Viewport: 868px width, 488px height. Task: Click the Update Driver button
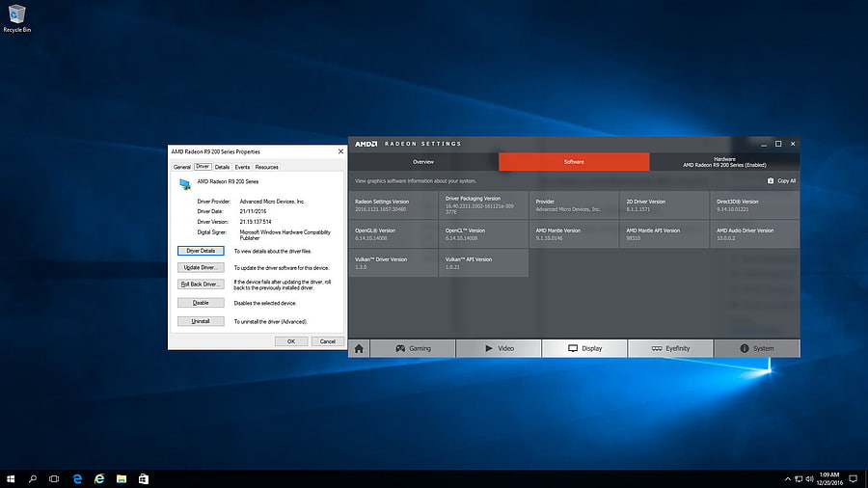tap(201, 268)
